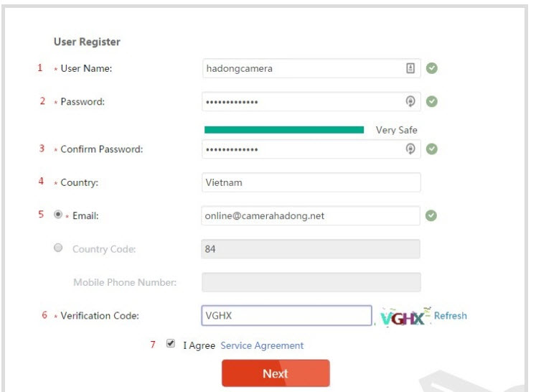536x392 pixels.
Task: Click the green checkmark beside Email
Action: click(x=431, y=215)
